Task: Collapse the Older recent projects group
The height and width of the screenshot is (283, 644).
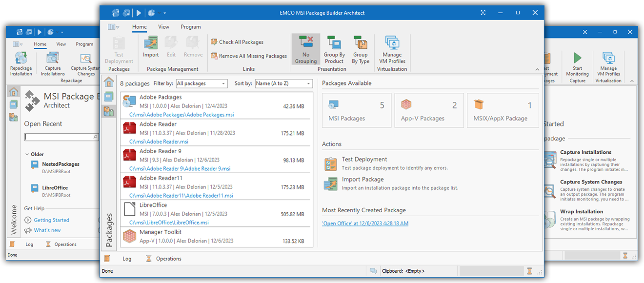Action: tap(27, 155)
